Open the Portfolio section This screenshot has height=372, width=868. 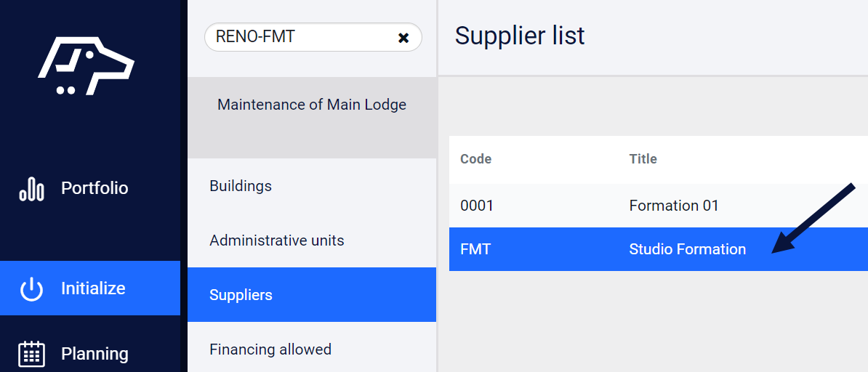pos(90,188)
